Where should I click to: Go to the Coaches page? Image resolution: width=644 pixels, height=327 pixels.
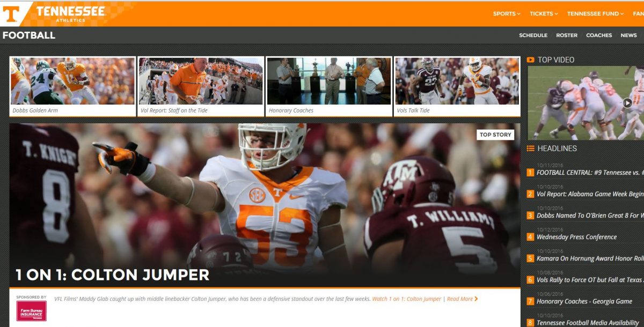pyautogui.click(x=599, y=35)
